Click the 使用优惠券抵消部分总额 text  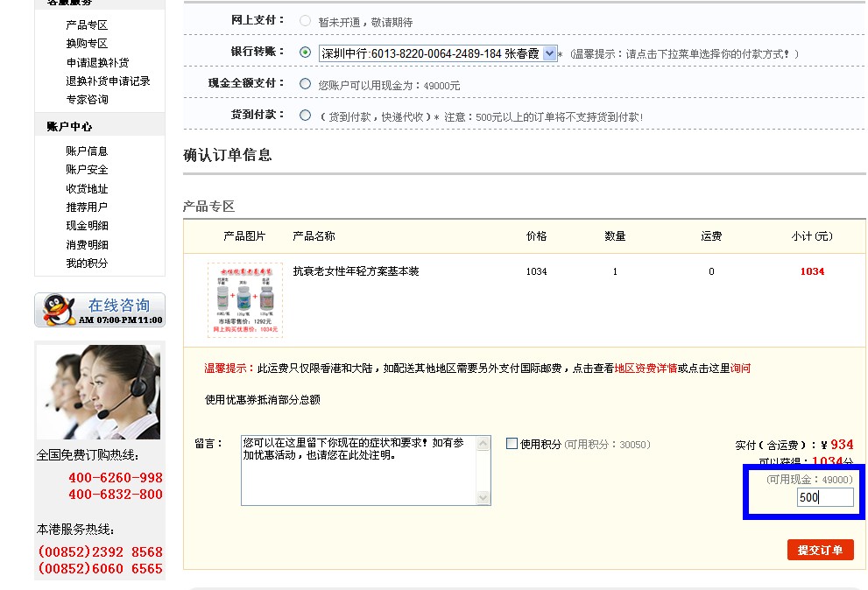(x=263, y=399)
